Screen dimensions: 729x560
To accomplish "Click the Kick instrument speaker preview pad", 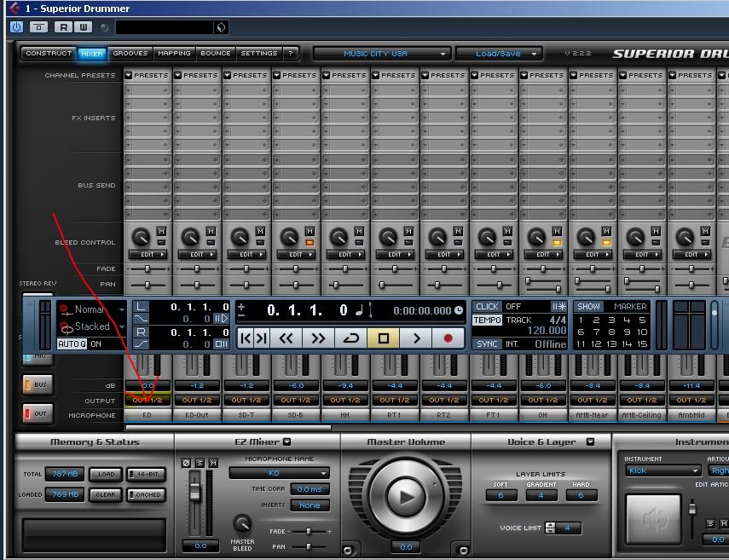I will 654,518.
